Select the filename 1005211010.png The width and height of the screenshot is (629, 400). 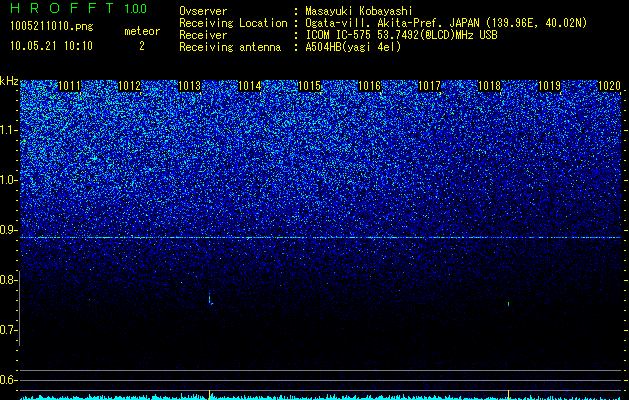[x=52, y=27]
